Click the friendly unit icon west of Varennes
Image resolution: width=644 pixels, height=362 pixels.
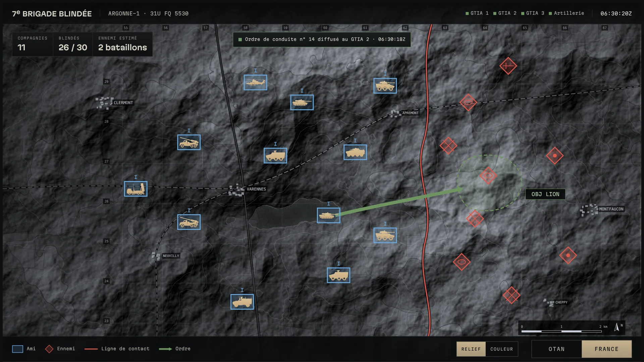tap(136, 189)
